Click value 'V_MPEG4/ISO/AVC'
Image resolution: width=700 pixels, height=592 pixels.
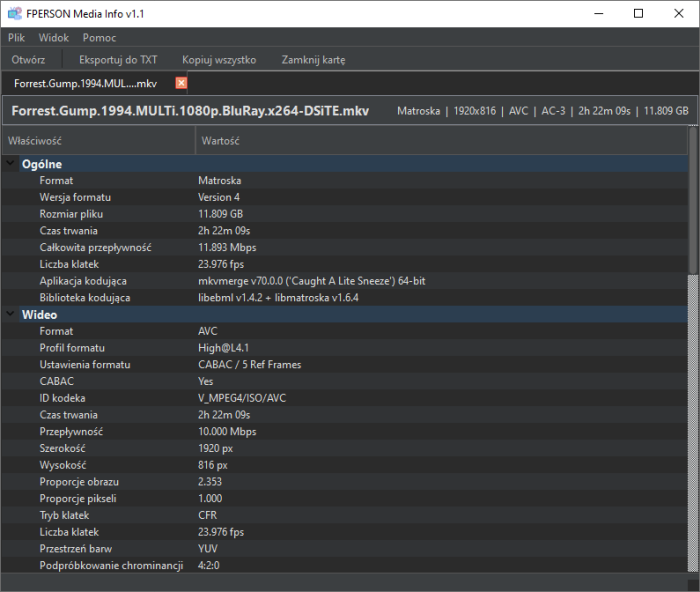(x=242, y=398)
